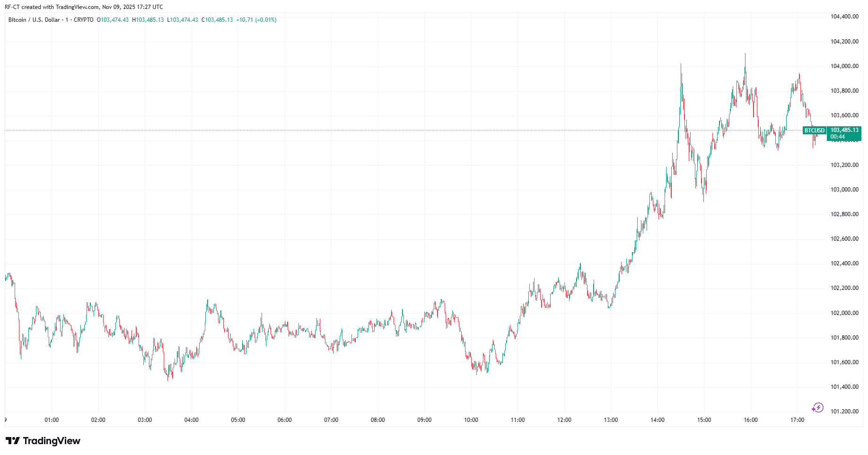Click the open price value O103,474.43

pos(113,19)
